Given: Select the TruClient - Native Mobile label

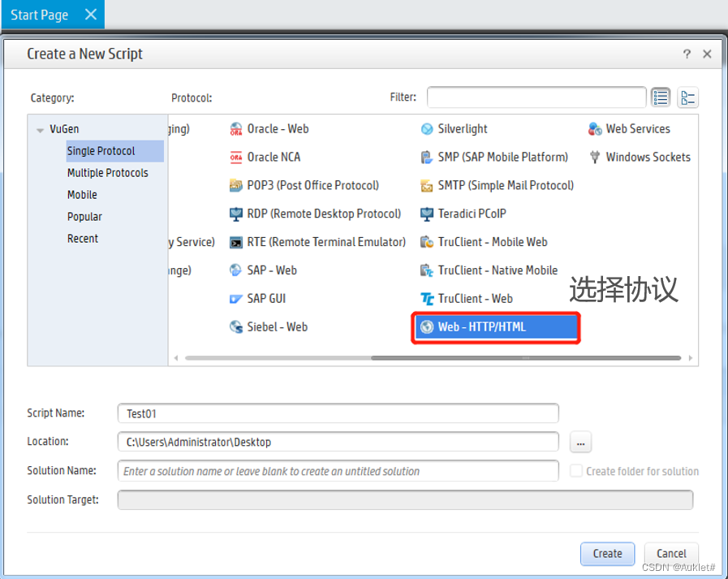Looking at the screenshot, I should 498,270.
